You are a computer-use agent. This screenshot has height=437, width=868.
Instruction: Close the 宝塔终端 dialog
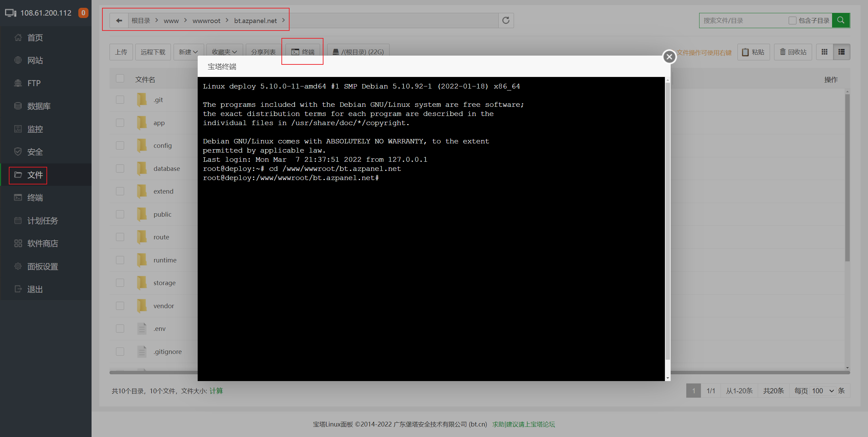[669, 57]
